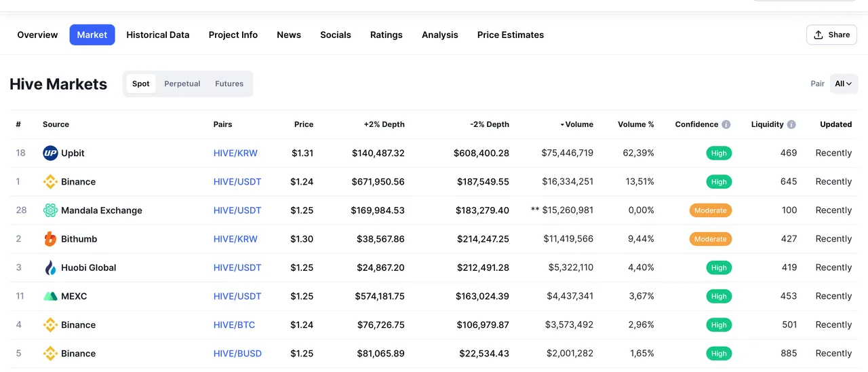Click Upbit volume $75,446,719

point(568,153)
